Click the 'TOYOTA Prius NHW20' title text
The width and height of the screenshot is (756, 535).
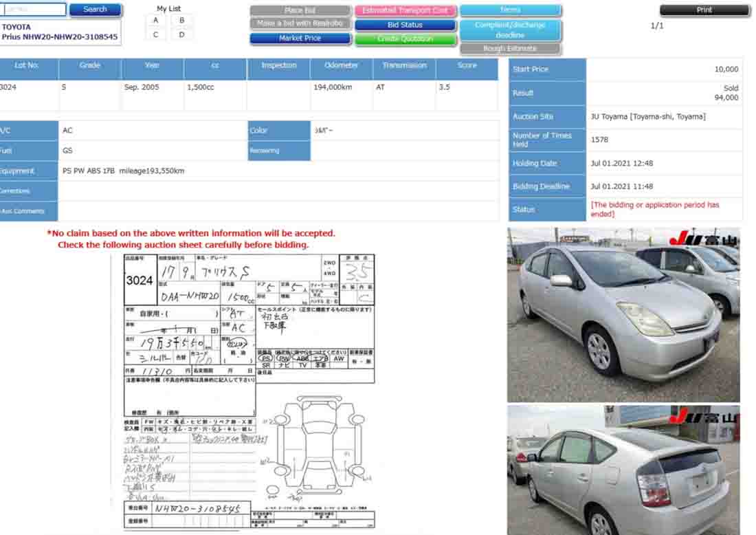pos(60,32)
